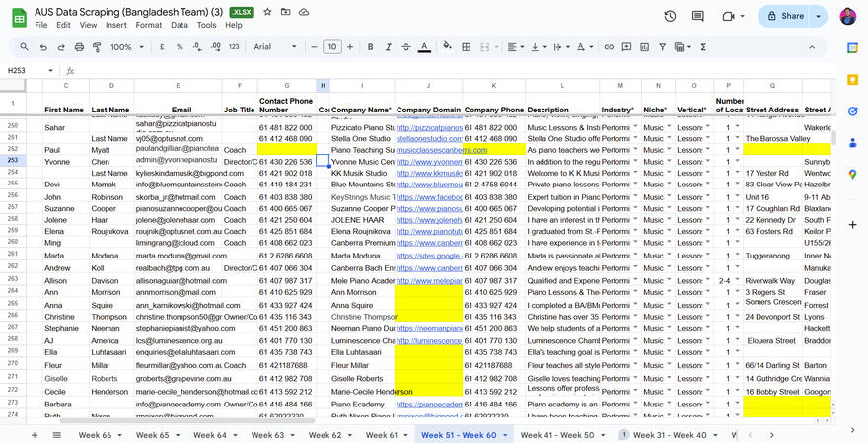
Task: Switch to Week 63 sheet tab
Action: point(267,435)
